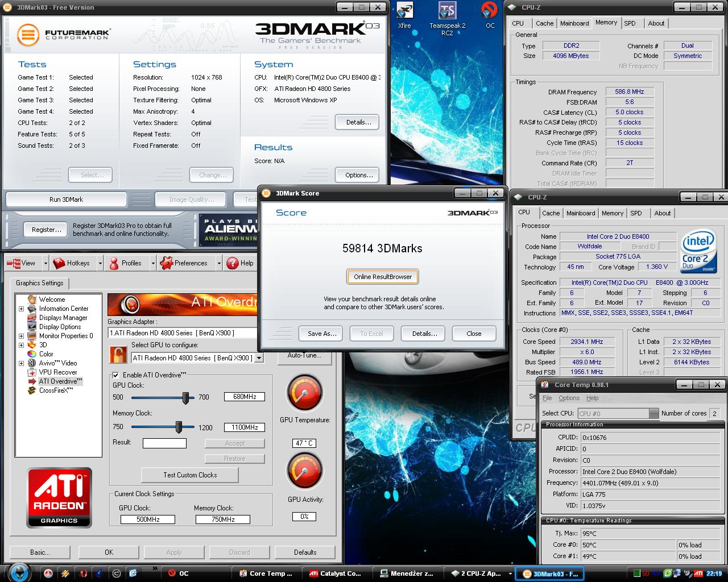728x582 pixels.
Task: Switch to Catalyst Control Center in taskbar
Action: point(336,573)
